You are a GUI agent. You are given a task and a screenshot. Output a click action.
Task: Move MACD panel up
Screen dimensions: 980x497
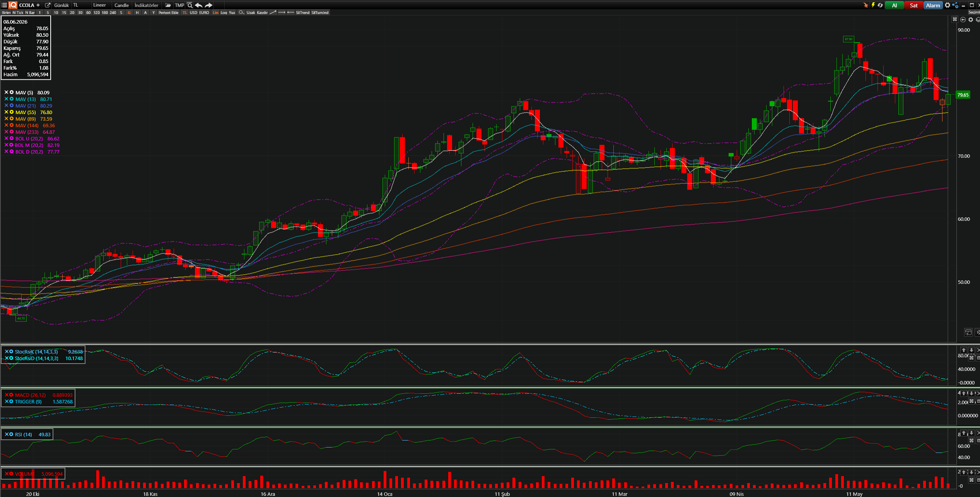(964, 393)
